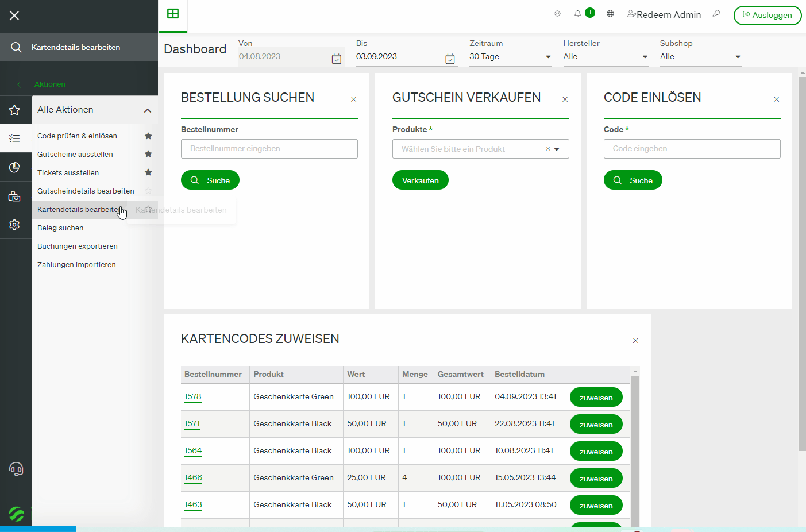The image size is (806, 532).
Task: Open the Von date calendar icon
Action: click(337, 59)
